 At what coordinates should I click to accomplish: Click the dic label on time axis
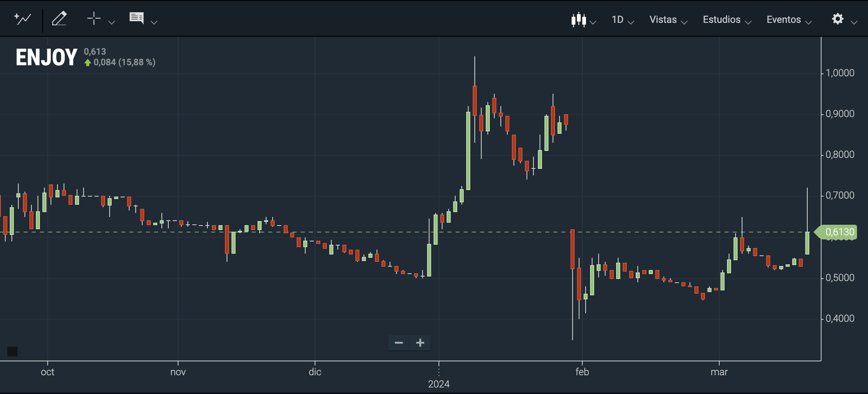click(x=315, y=372)
